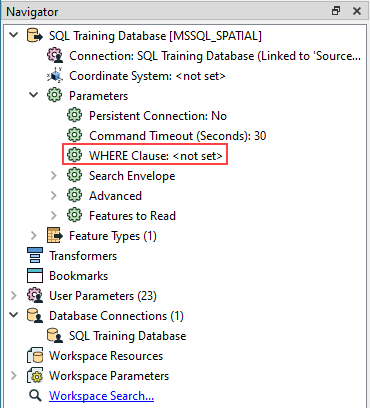Expand the Search Envelope node
The height and width of the screenshot is (408, 370).
[x=54, y=175]
